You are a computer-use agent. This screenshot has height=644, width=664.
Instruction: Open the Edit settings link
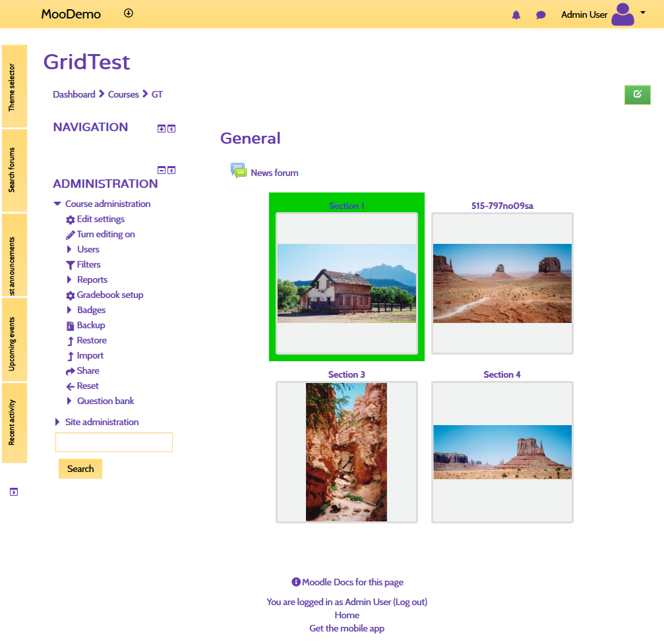pyautogui.click(x=101, y=220)
